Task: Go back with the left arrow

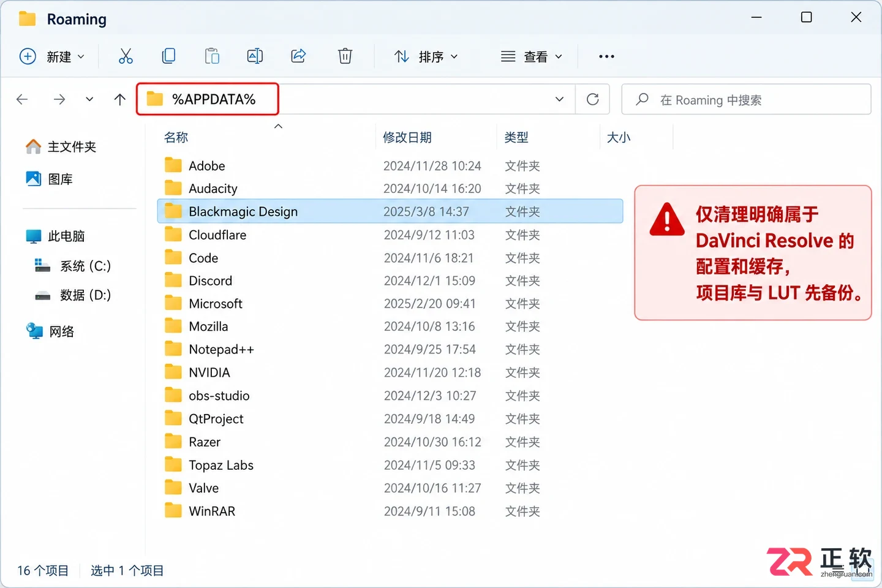Action: [x=22, y=99]
